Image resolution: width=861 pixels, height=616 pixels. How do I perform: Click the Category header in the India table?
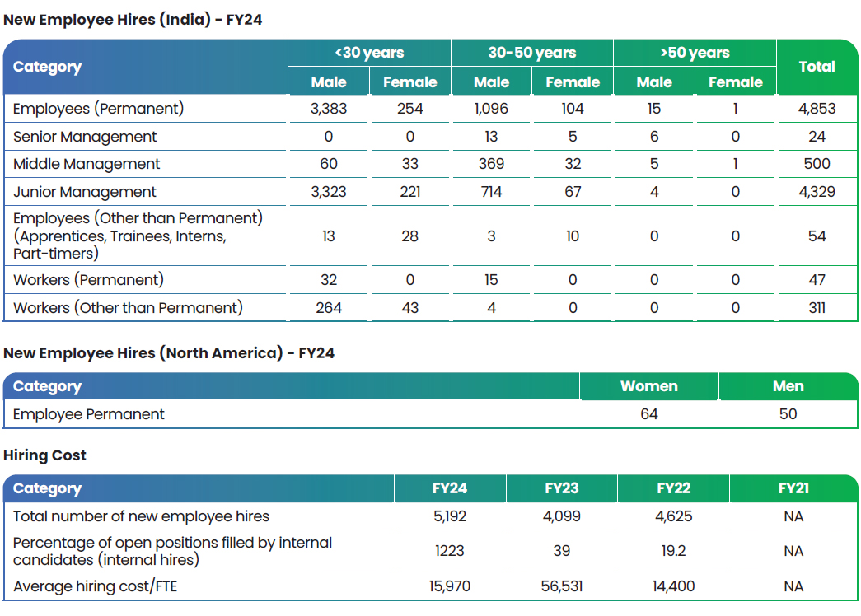point(47,67)
